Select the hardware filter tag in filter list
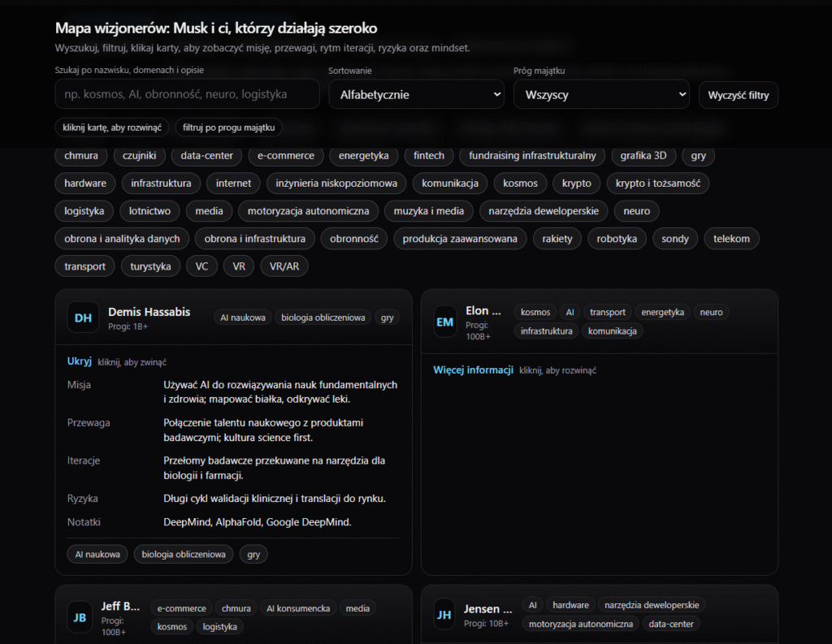Image resolution: width=832 pixels, height=644 pixels. click(85, 183)
